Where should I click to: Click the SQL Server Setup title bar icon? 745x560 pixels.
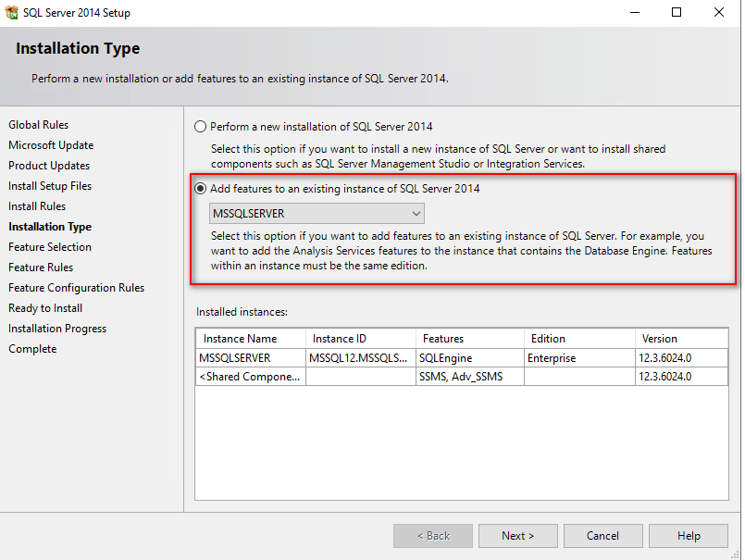(11, 13)
